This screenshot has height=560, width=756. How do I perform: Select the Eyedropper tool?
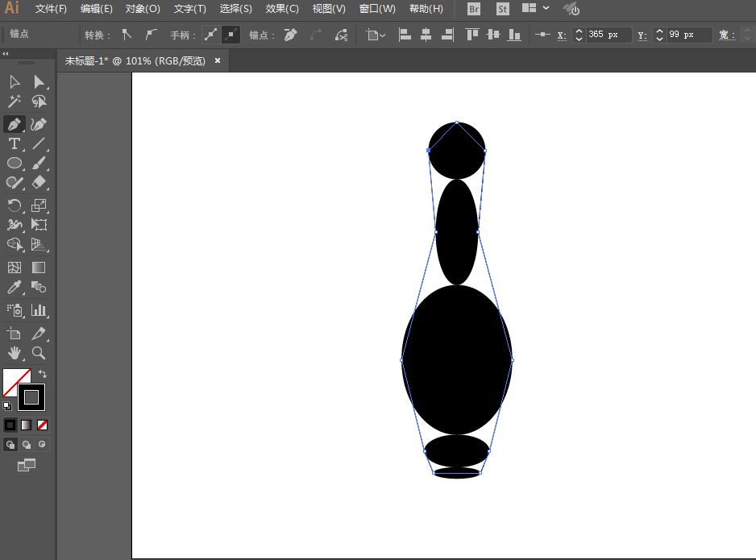pos(13,287)
